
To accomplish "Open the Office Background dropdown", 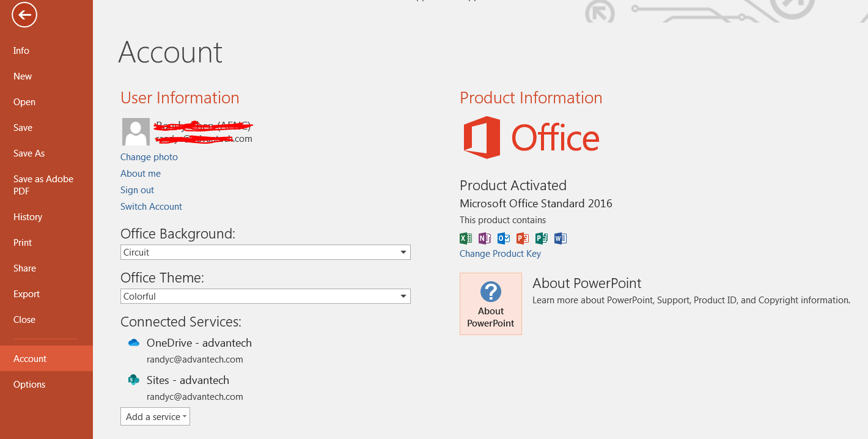I will coord(265,252).
